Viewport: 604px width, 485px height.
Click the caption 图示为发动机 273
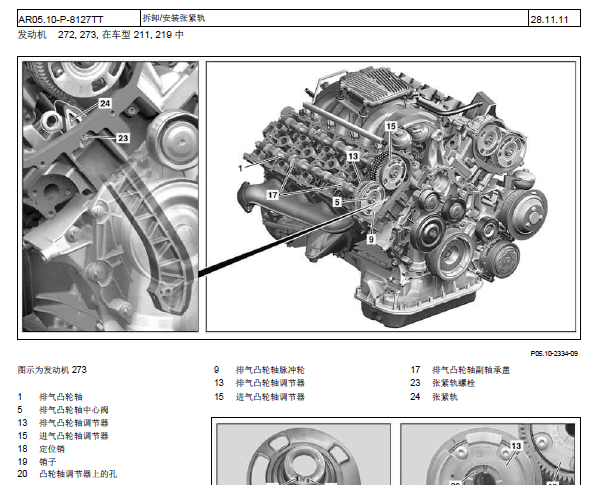[x=52, y=370]
